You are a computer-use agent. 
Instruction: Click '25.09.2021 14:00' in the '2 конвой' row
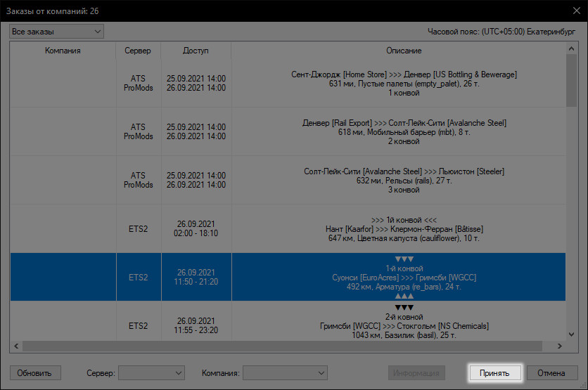pos(196,127)
